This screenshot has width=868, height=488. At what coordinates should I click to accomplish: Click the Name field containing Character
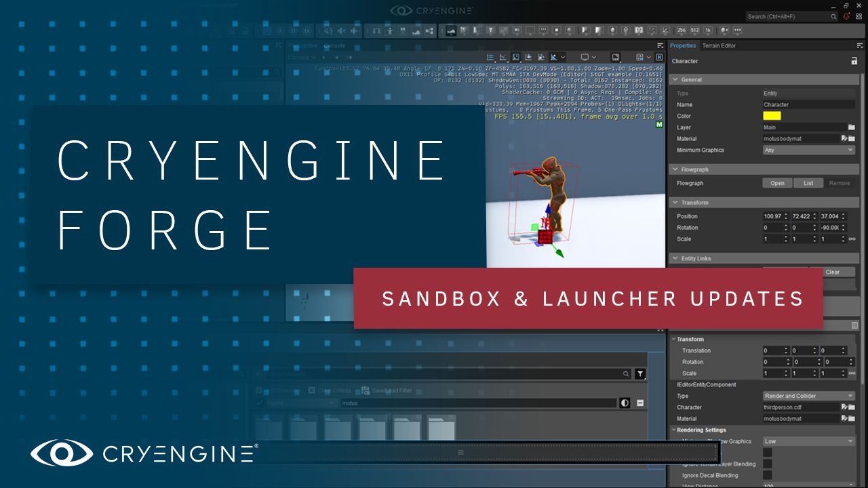(x=809, y=104)
